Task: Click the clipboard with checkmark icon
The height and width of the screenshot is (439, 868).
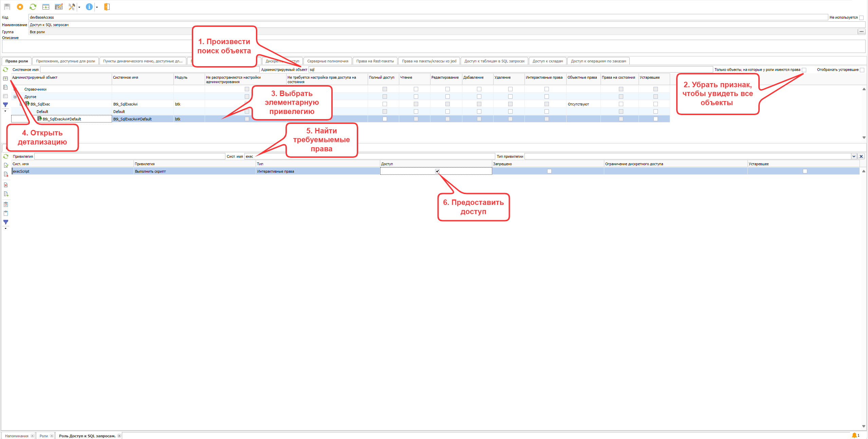Action: (6, 204)
